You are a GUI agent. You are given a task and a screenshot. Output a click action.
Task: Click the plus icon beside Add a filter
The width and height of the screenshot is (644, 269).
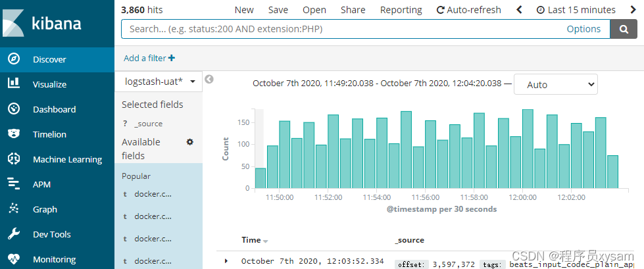click(172, 59)
